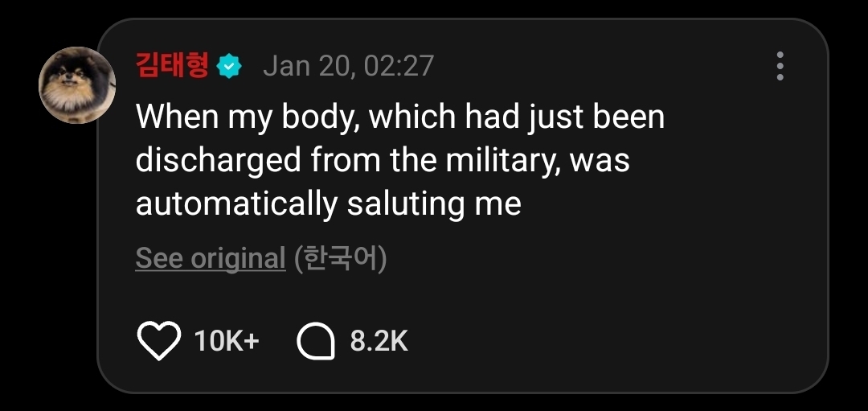
Task: Open the three-dot more options menu
Action: click(x=780, y=66)
